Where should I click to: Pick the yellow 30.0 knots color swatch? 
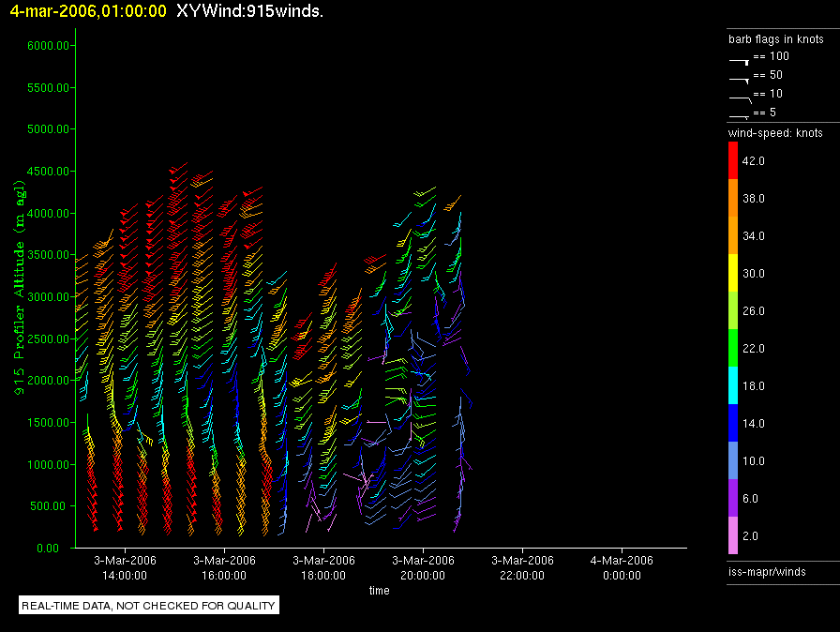click(x=734, y=273)
